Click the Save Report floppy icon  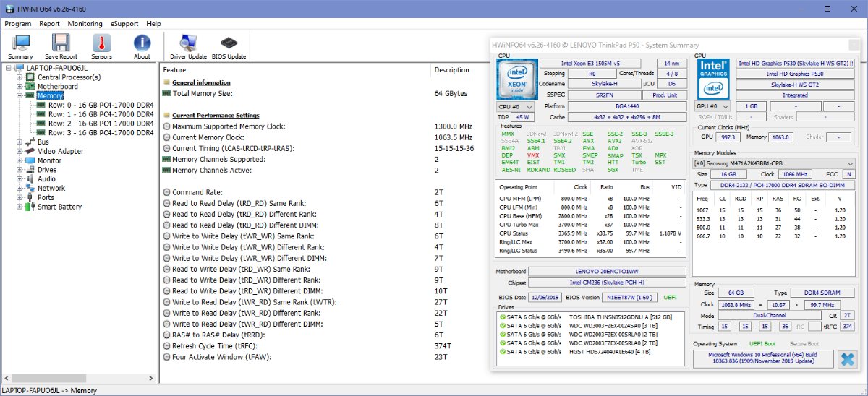[x=61, y=46]
